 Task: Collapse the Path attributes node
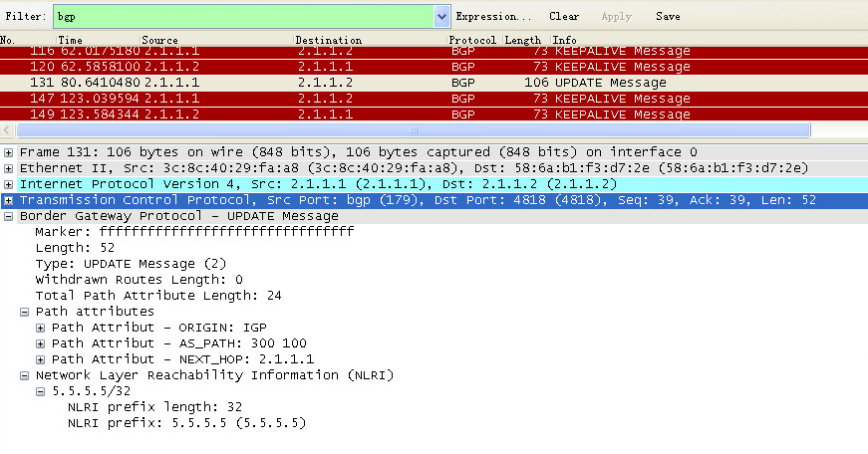click(x=24, y=313)
